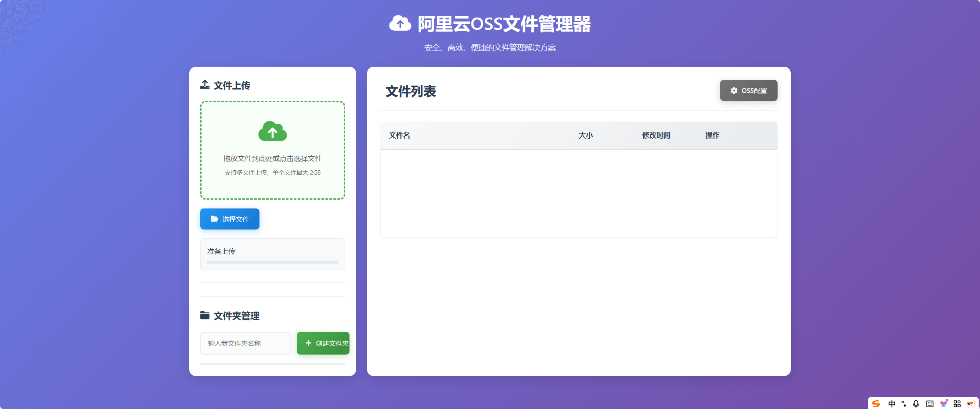This screenshot has height=409, width=980.
Task: Toggle punctuation mode in input toolbar
Action: (x=904, y=403)
